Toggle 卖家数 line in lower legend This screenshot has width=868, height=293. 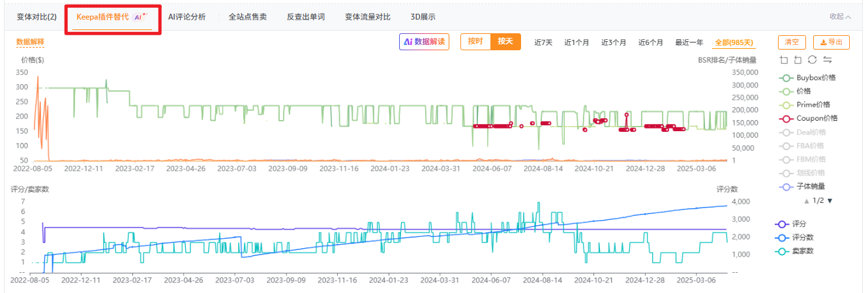[802, 251]
